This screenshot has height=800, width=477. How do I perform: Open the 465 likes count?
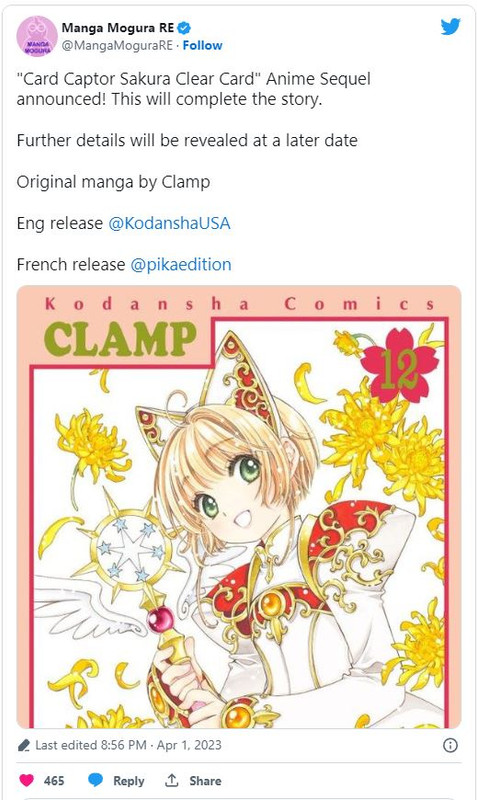[54, 781]
